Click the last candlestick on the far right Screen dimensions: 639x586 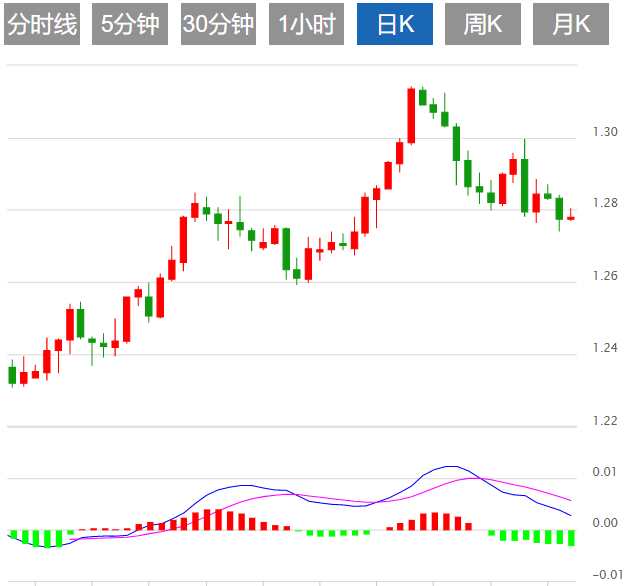point(571,218)
